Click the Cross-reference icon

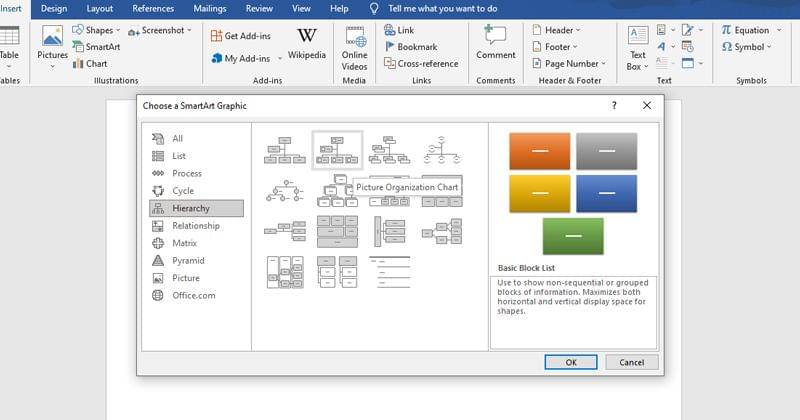point(390,63)
